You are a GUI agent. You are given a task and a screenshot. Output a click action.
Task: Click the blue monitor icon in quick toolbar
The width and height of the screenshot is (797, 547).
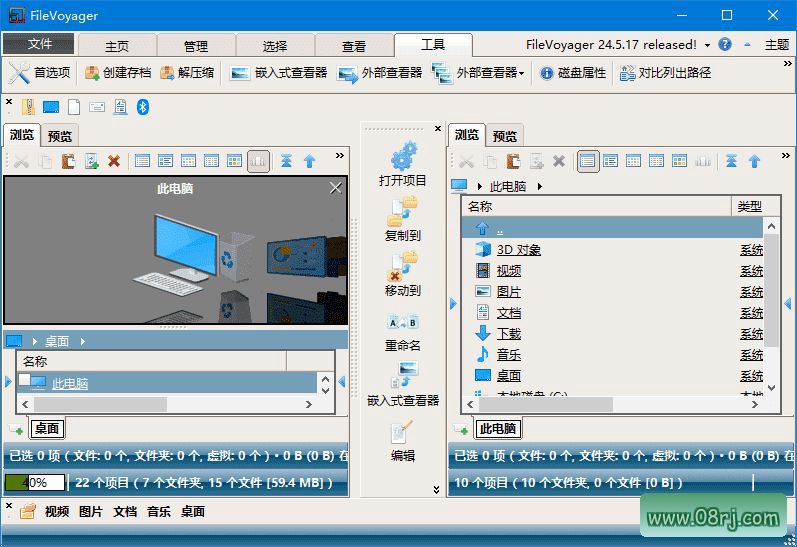[x=51, y=107]
